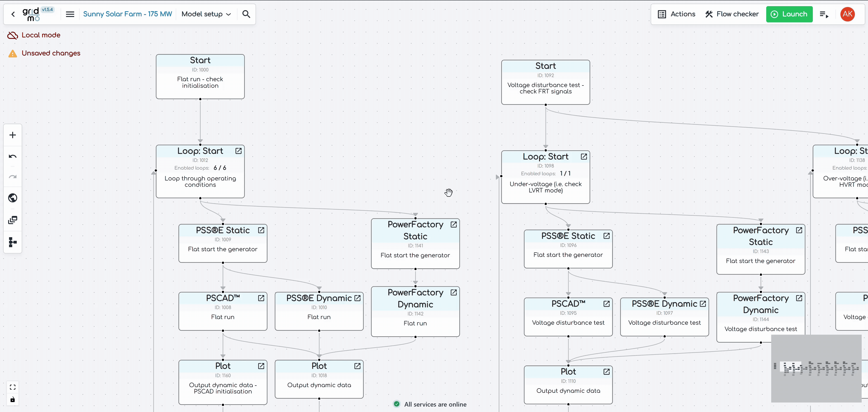This screenshot has height=412, width=868.
Task: Open PowerFactory Dynamic node 1142 details
Action: pos(453,292)
